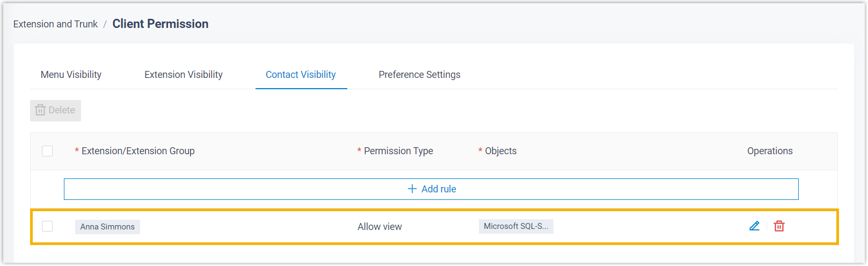The height and width of the screenshot is (266, 868).
Task: Check the Anna Simmons row checkbox
Action: coord(47,226)
